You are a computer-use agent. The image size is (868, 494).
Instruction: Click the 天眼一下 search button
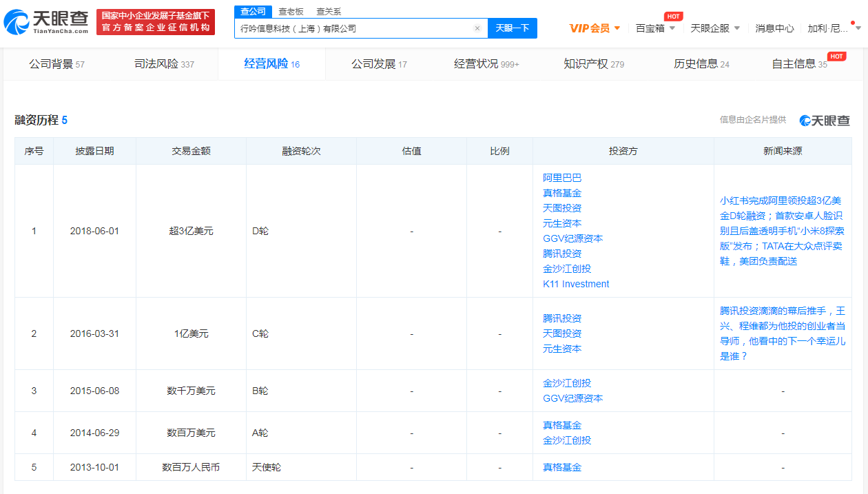click(513, 28)
